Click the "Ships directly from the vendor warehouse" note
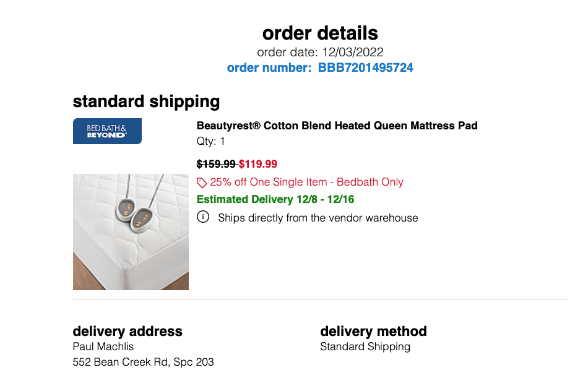Viewport: 588px width, 370px height. 318,218
